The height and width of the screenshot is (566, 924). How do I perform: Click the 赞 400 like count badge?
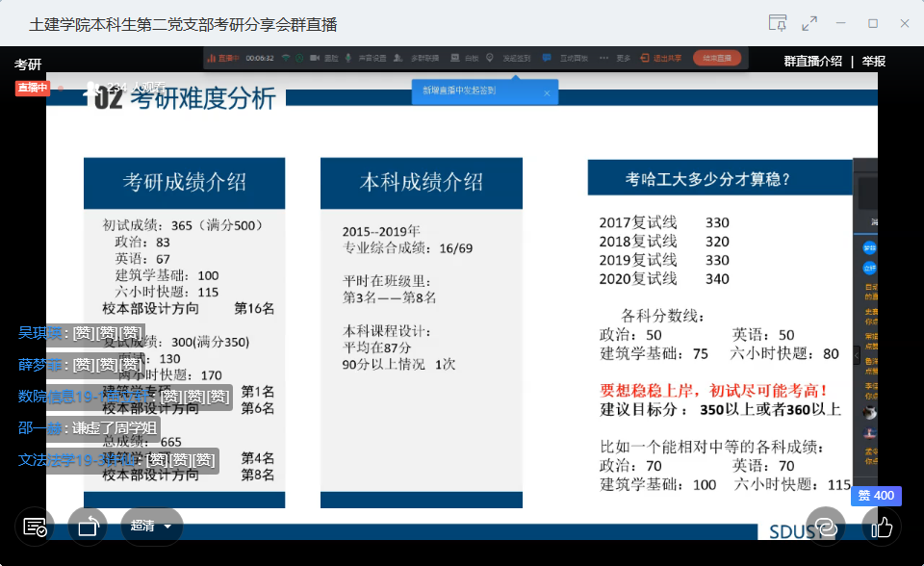pyautogui.click(x=876, y=496)
